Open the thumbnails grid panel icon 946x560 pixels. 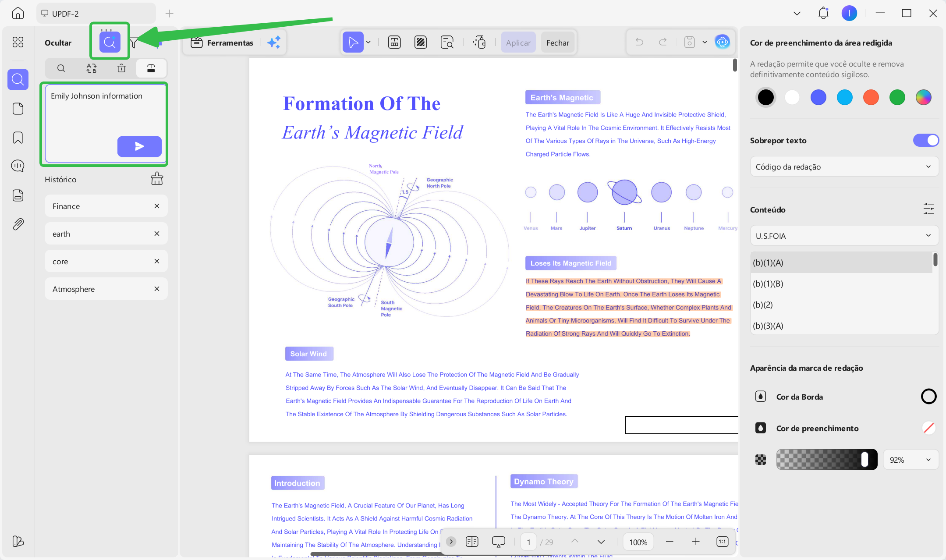(18, 42)
